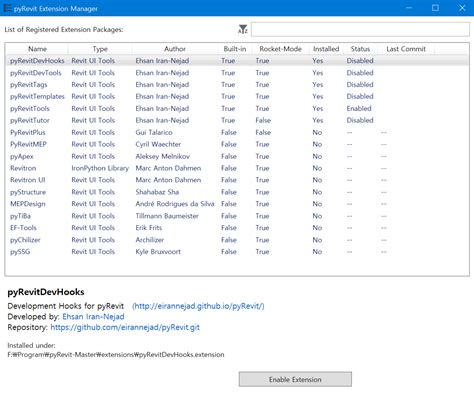This screenshot has width=474, height=393.
Task: Sort by the Last Commit column
Action: point(406,49)
